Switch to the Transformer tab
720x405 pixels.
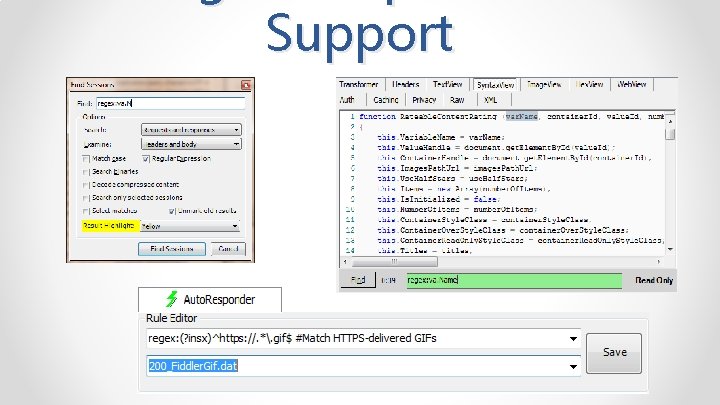pos(359,84)
